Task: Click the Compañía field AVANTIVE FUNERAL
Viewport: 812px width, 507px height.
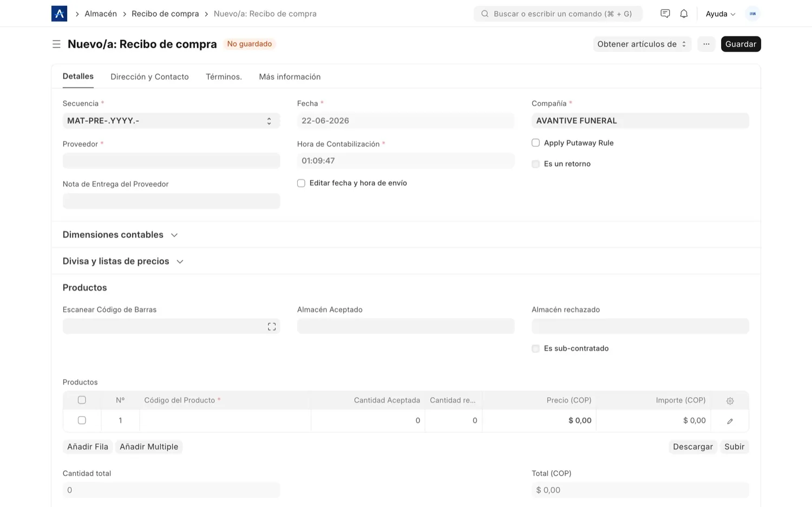Action: pos(640,121)
